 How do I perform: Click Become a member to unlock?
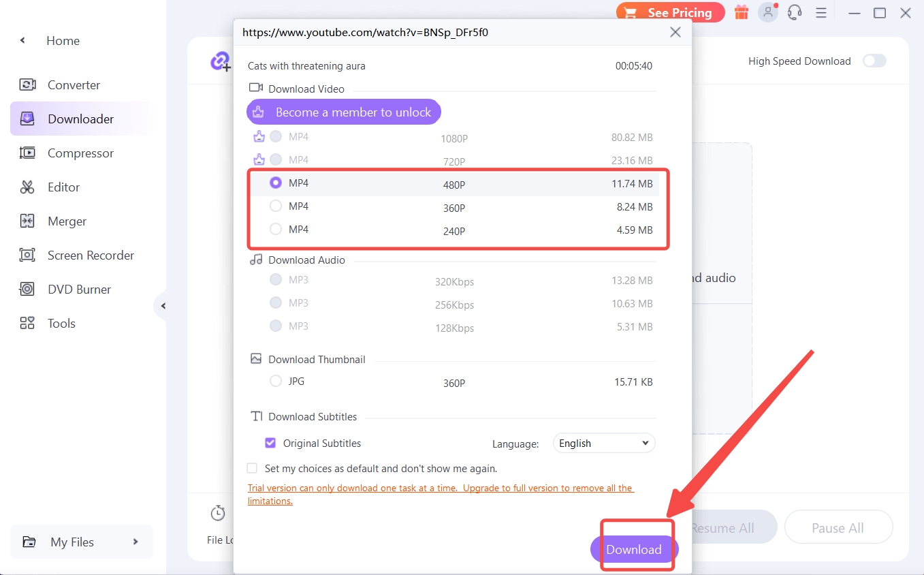pyautogui.click(x=344, y=112)
